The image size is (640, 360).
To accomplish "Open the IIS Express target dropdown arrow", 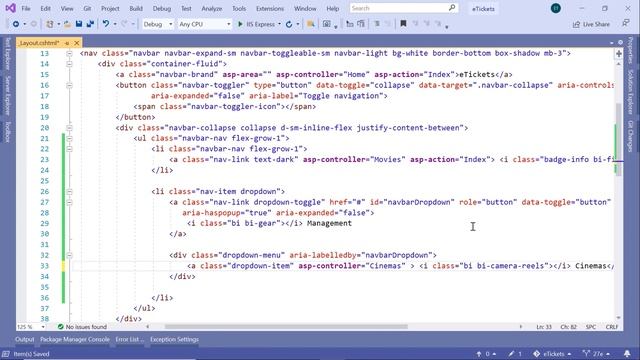I will pyautogui.click(x=279, y=24).
